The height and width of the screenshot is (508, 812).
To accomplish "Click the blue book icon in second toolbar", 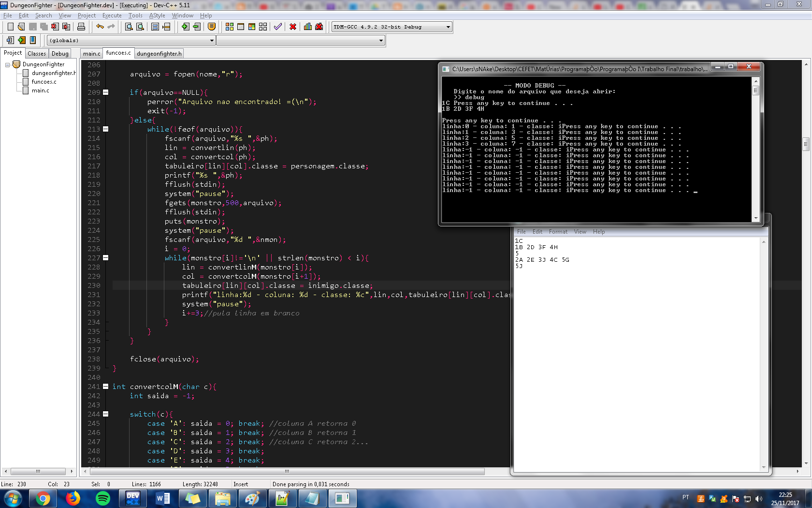I will pyautogui.click(x=33, y=40).
